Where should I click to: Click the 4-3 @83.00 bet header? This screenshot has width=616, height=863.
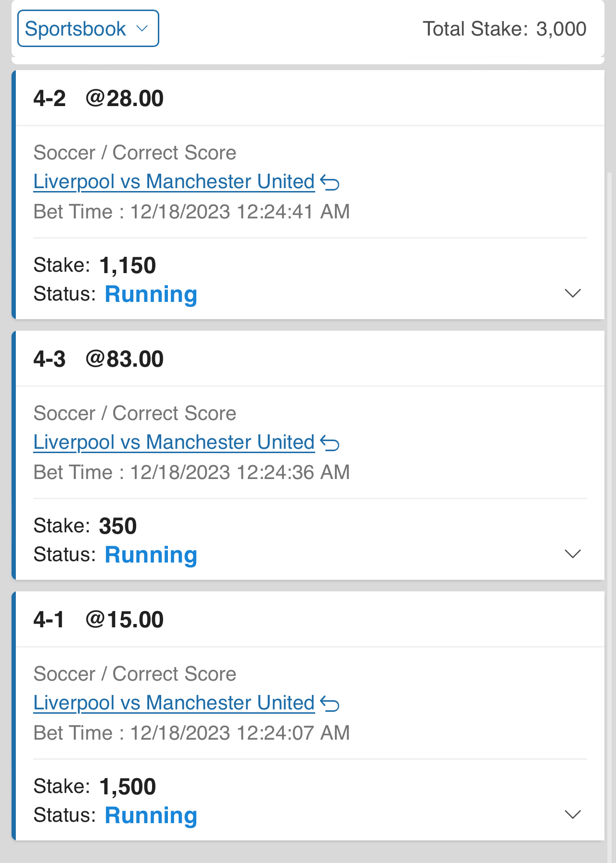coord(98,359)
